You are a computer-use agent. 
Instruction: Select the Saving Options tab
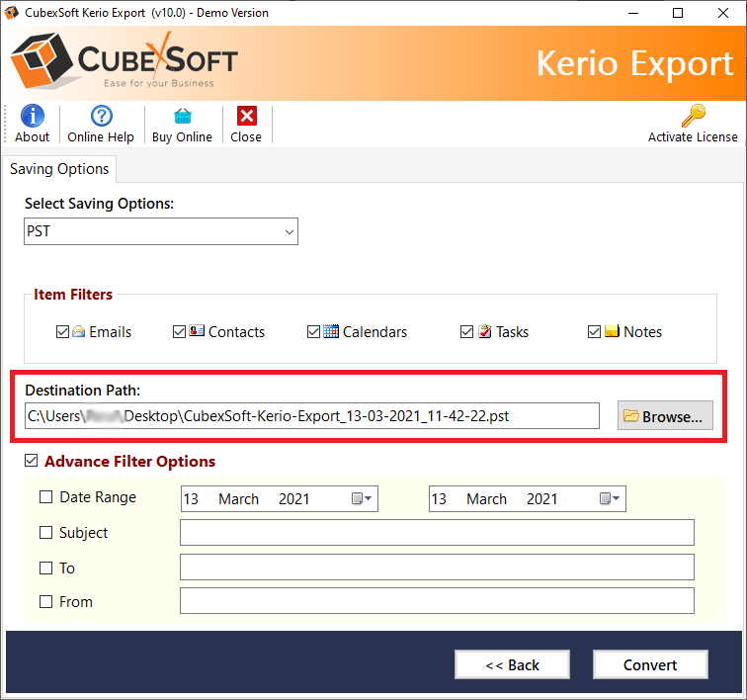pos(59,169)
